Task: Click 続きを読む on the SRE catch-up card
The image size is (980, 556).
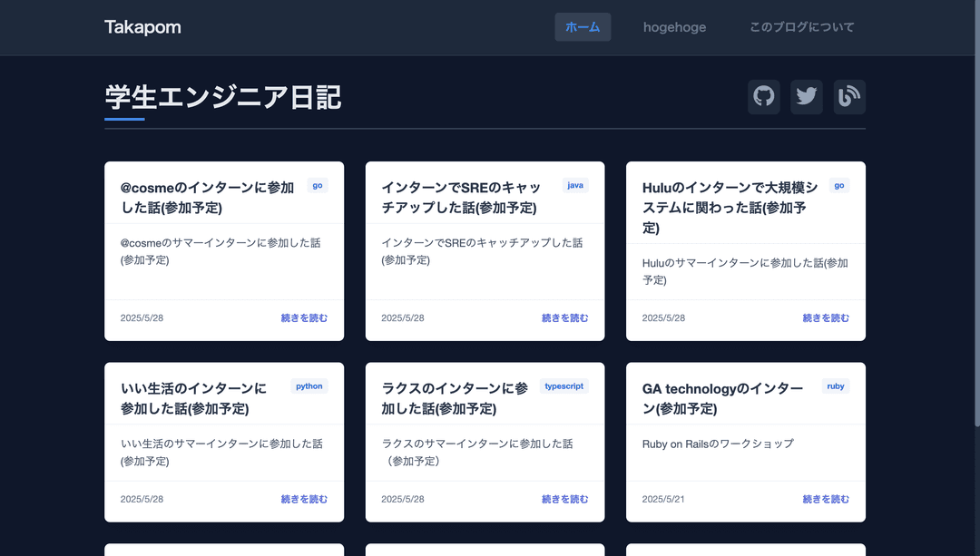Action: (565, 318)
